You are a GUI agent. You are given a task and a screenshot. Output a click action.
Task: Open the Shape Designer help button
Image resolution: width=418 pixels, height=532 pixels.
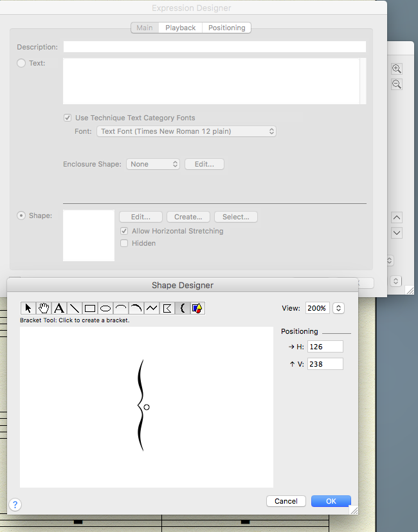click(x=15, y=505)
